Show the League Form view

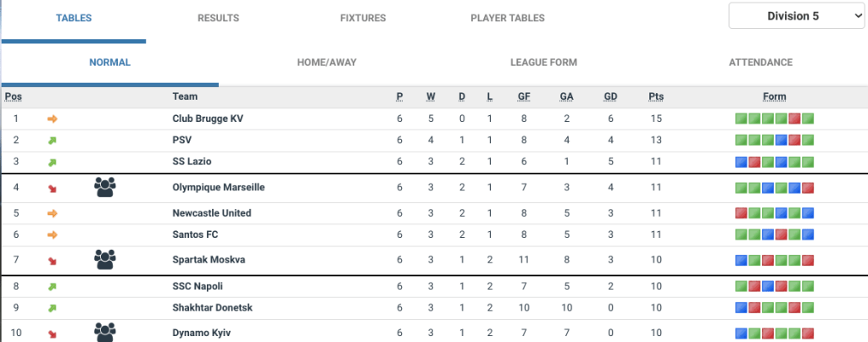(x=543, y=63)
